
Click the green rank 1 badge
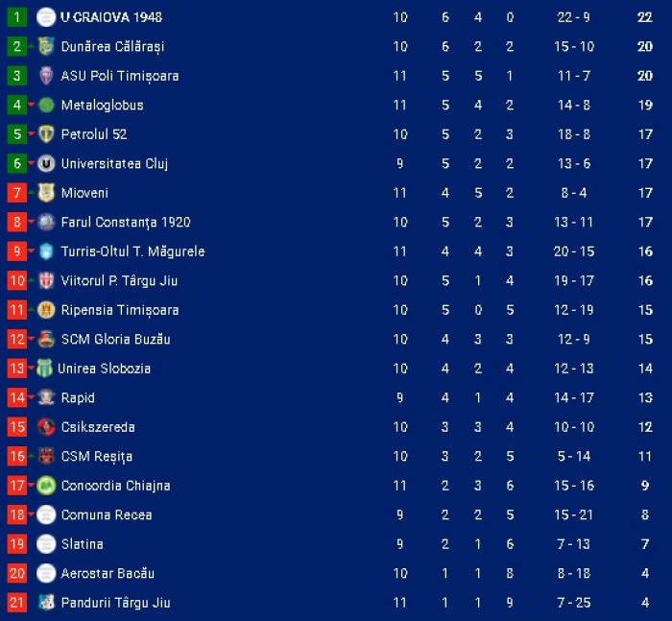coord(17,17)
